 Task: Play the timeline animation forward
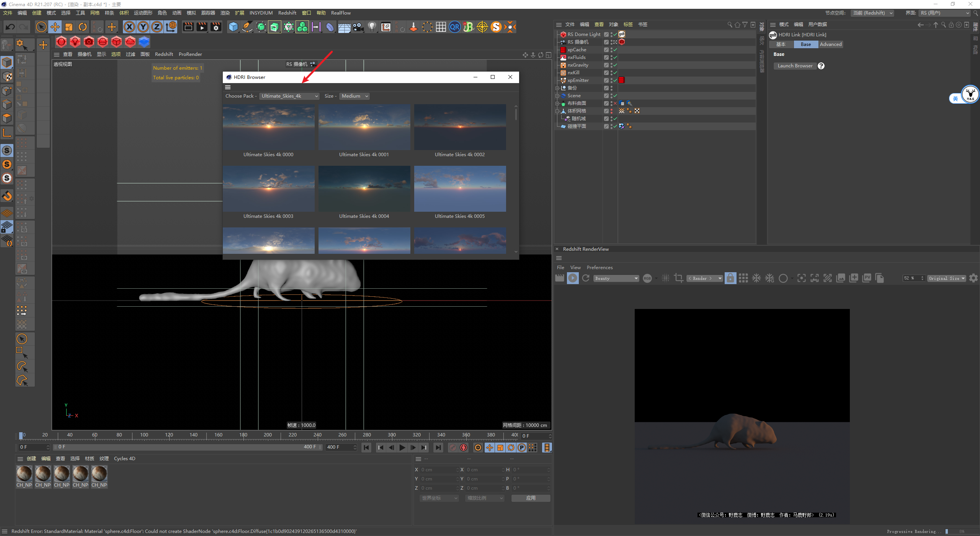coord(402,447)
